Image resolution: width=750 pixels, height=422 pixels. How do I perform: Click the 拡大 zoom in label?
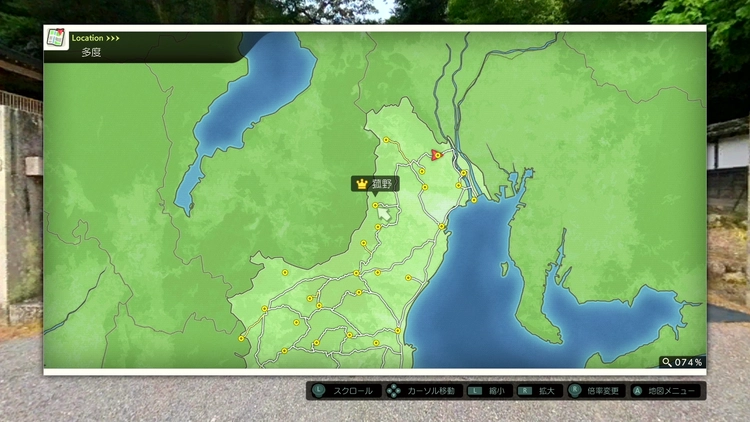pos(547,391)
